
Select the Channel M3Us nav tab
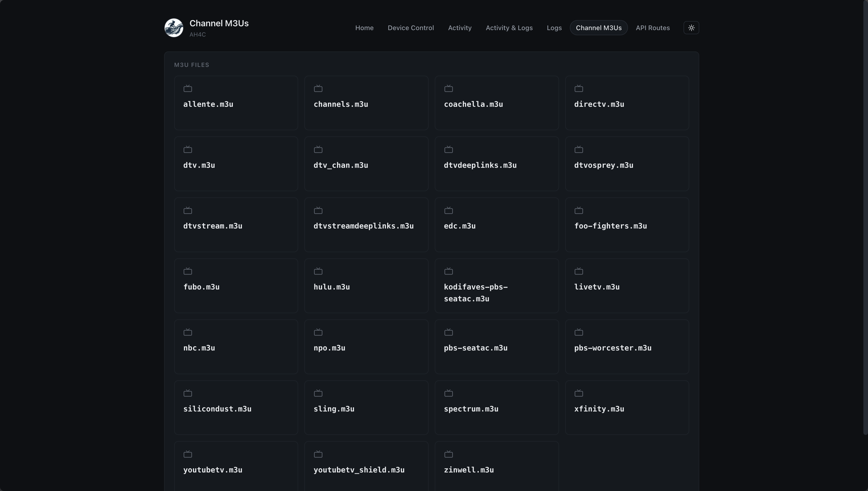599,28
